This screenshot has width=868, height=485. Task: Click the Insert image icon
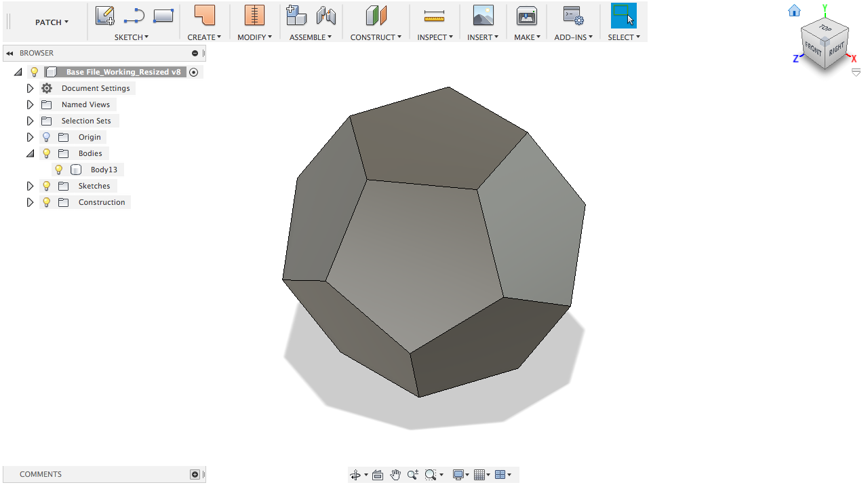(x=483, y=16)
